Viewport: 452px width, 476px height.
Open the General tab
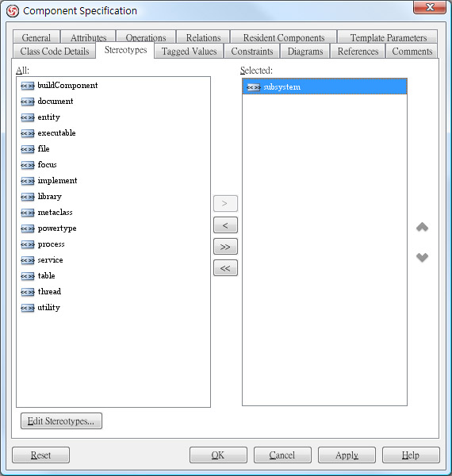point(36,37)
